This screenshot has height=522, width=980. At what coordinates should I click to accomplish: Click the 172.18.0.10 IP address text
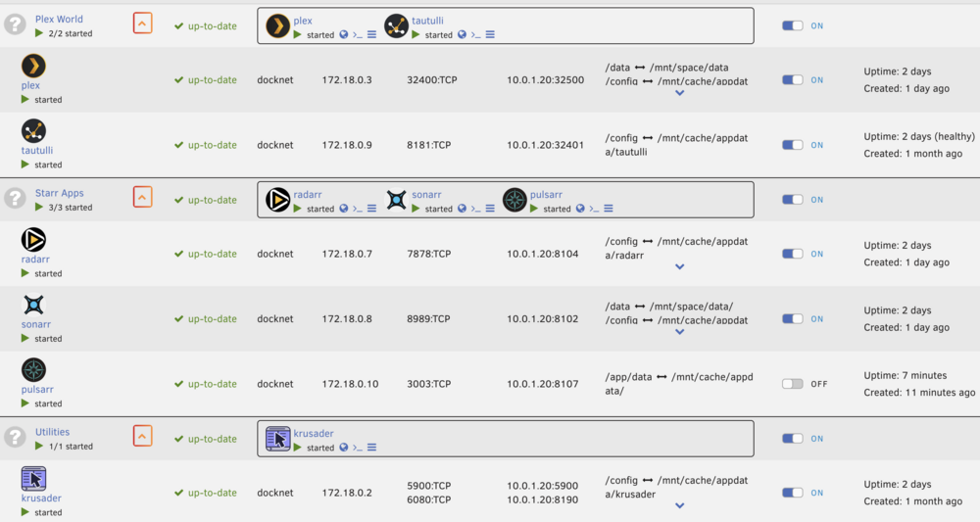(x=350, y=384)
